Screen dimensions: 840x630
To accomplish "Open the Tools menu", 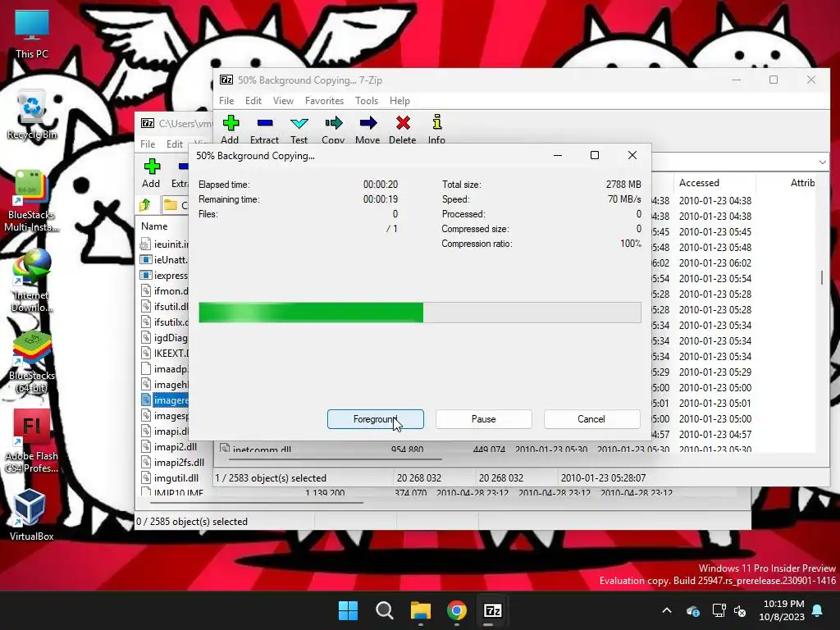I will [367, 101].
